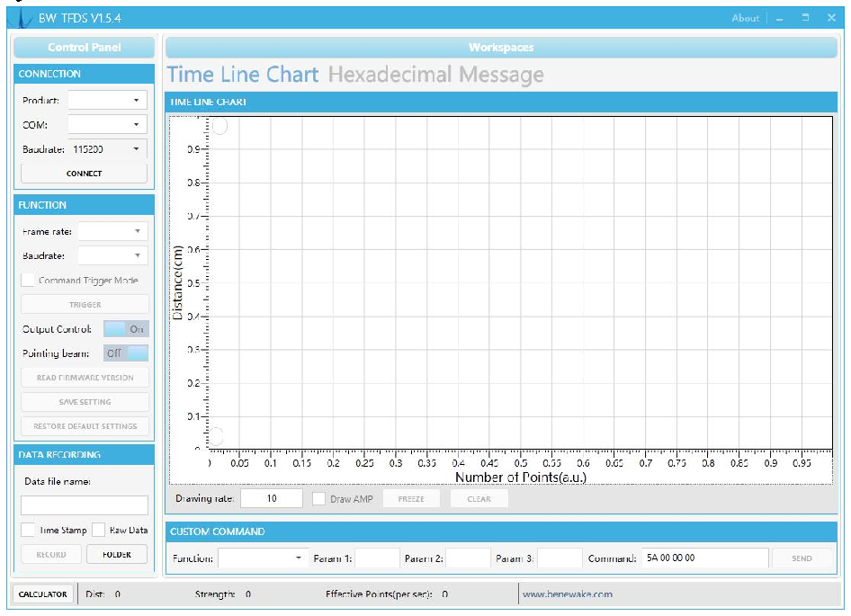This screenshot has height=616, width=851.
Task: Click the Param 2 input field
Action: [x=469, y=558]
